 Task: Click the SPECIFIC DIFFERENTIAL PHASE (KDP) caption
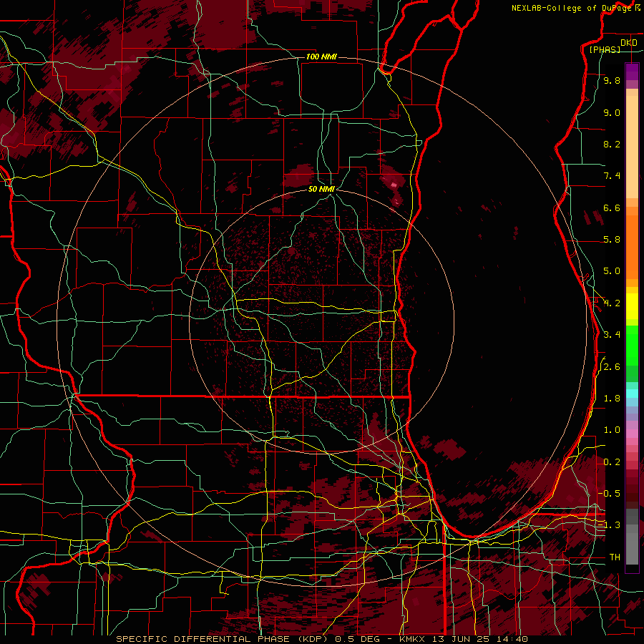point(223,639)
